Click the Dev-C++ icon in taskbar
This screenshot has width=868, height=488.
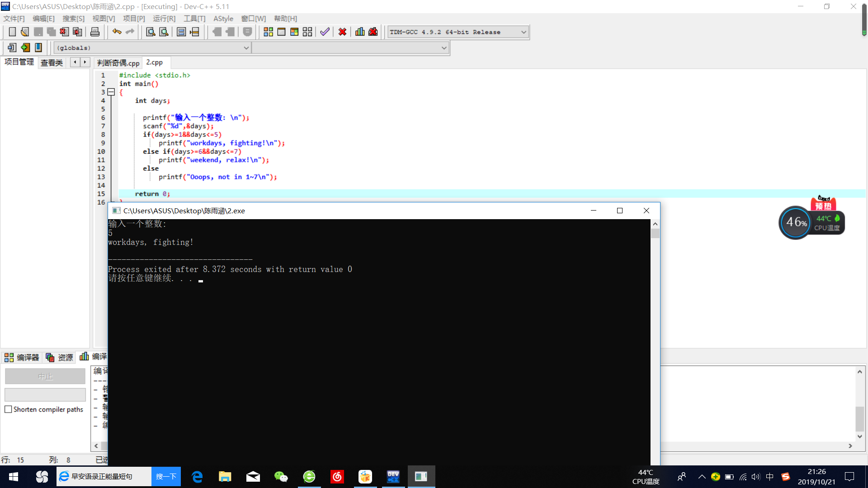[x=393, y=477]
